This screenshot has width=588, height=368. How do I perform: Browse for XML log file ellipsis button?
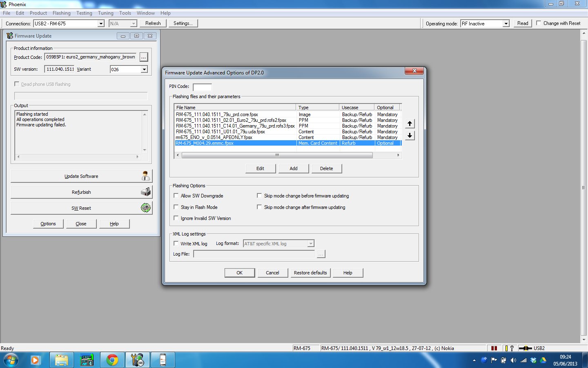pyautogui.click(x=321, y=254)
